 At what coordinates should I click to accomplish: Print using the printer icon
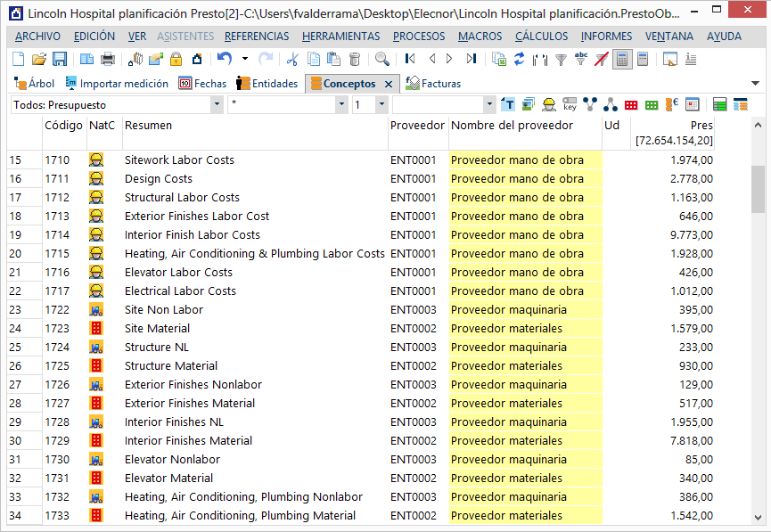coord(108,60)
